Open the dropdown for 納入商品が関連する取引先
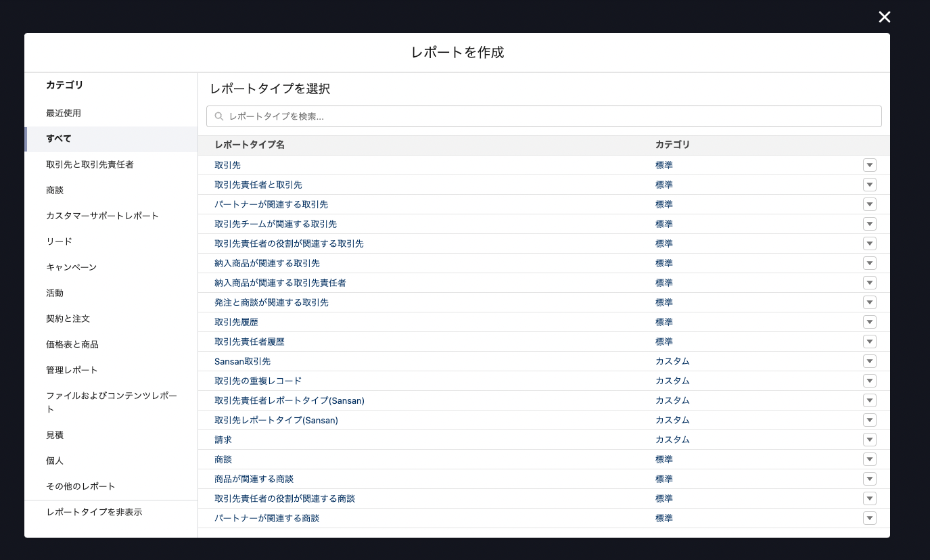Viewport: 930px width, 560px height. tap(870, 263)
